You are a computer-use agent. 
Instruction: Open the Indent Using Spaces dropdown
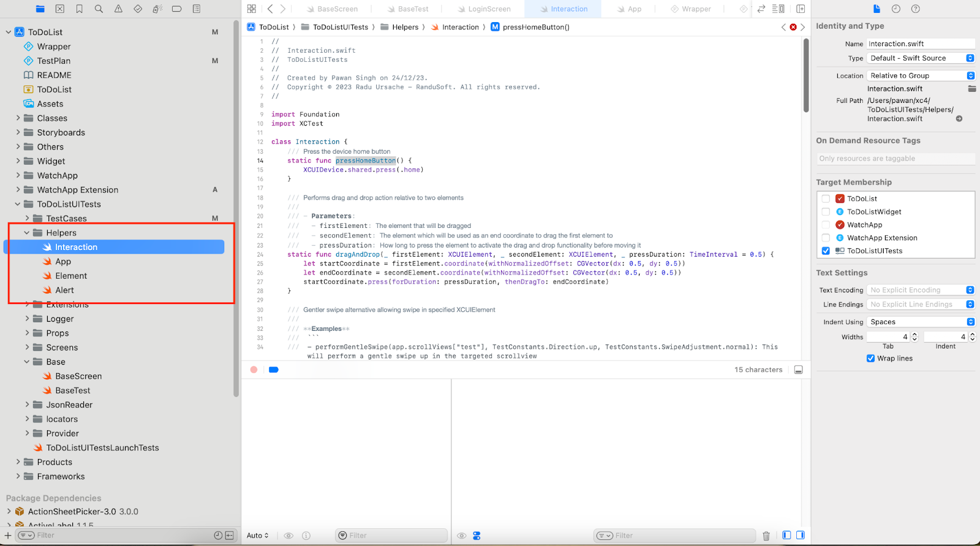coord(921,322)
